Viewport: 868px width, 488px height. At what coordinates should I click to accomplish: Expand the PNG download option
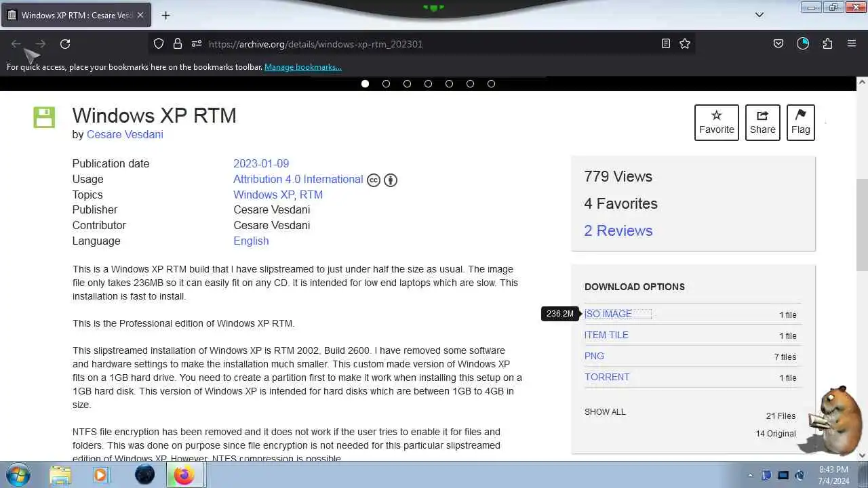coord(594,356)
